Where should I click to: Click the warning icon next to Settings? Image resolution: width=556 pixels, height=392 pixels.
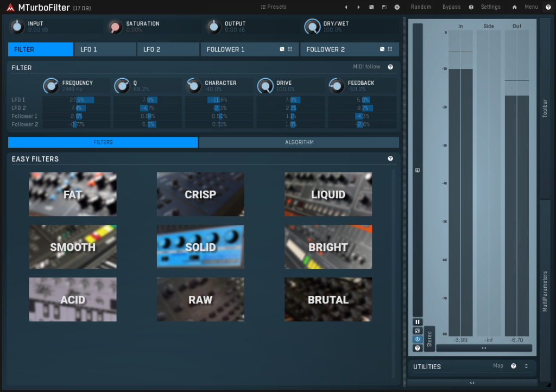471,7
